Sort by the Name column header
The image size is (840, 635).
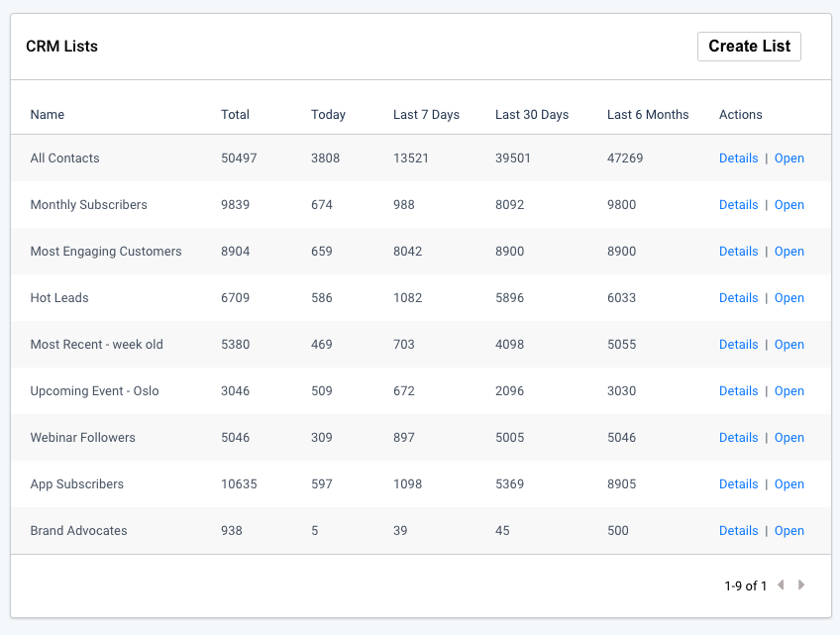(x=47, y=114)
